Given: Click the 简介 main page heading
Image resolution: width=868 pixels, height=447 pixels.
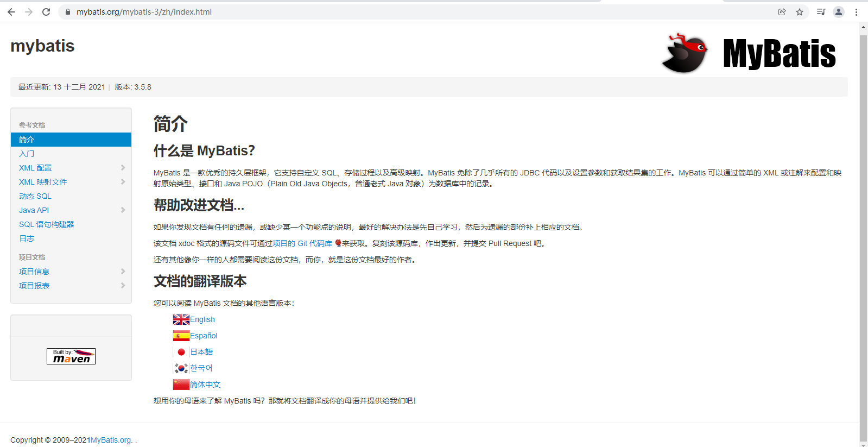Looking at the screenshot, I should pos(170,124).
